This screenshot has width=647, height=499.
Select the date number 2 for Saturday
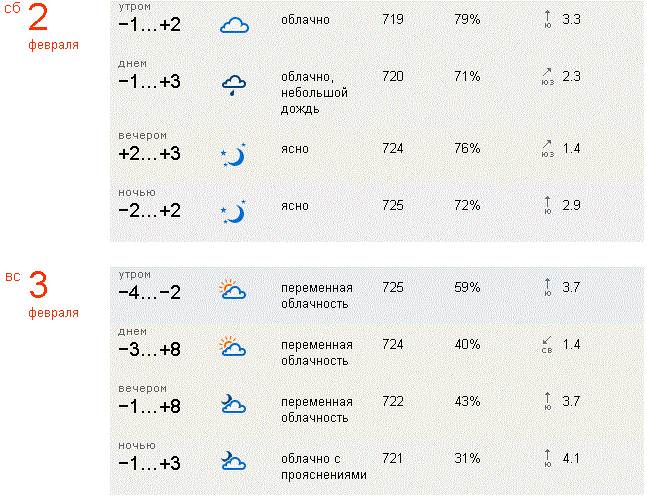(38, 19)
